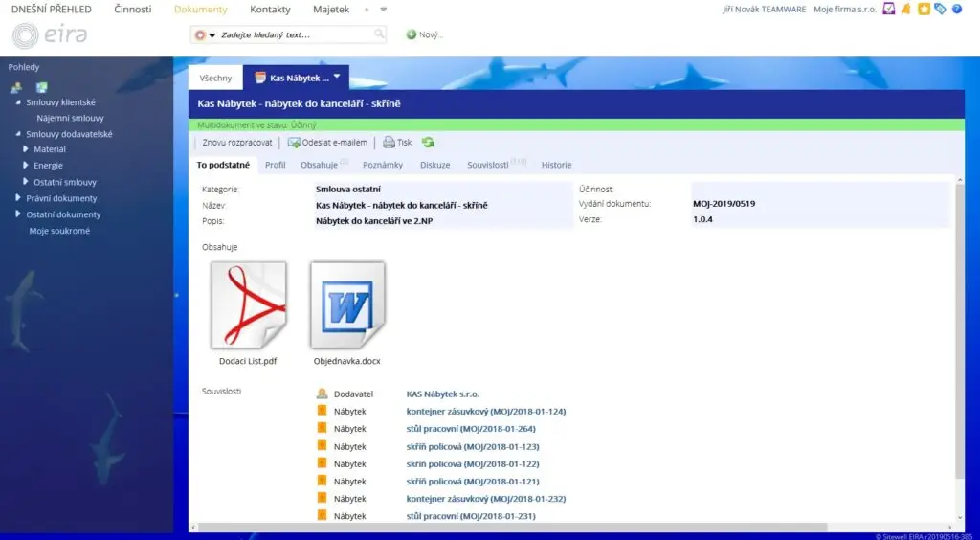
Task: Open dropdown arrow on Kas Nábytek tab
Action: 337,77
